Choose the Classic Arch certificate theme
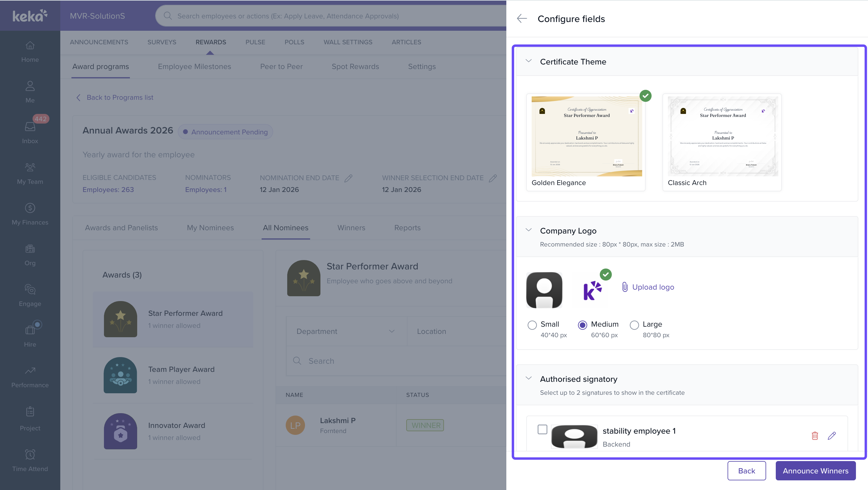Screen dimensions: 868x490 click(722, 142)
